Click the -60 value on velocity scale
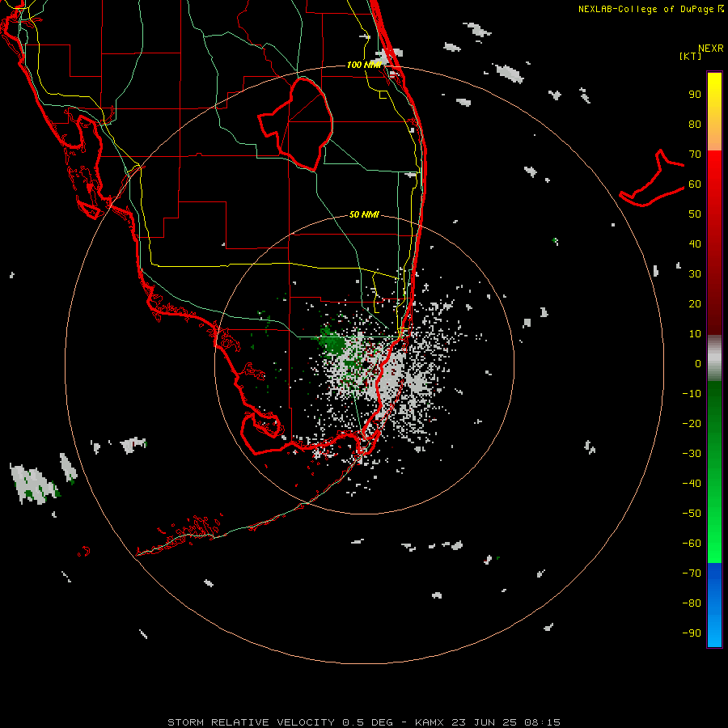Viewport: 728px width, 728px height. [692, 544]
